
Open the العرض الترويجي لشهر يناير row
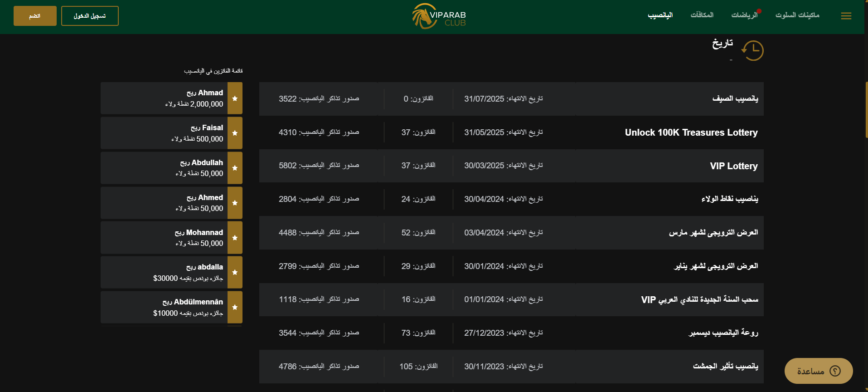pyautogui.click(x=511, y=266)
